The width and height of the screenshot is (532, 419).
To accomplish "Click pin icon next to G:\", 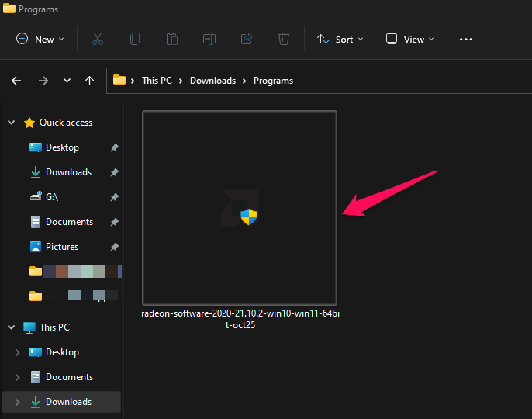I will pyautogui.click(x=114, y=197).
